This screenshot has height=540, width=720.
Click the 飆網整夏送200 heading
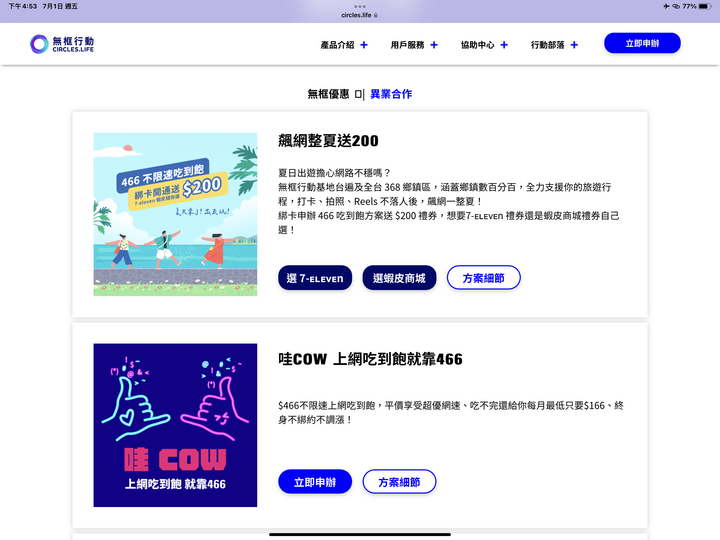[x=328, y=141]
